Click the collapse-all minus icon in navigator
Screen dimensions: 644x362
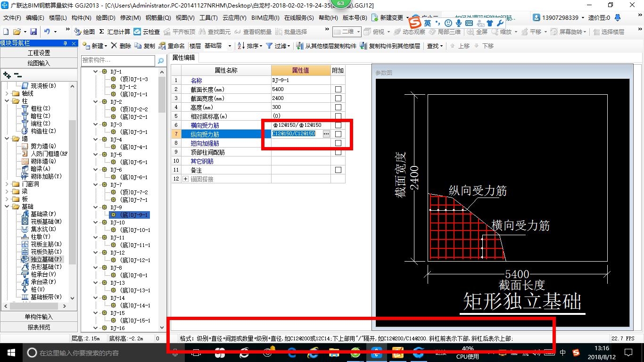pyautogui.click(x=18, y=74)
